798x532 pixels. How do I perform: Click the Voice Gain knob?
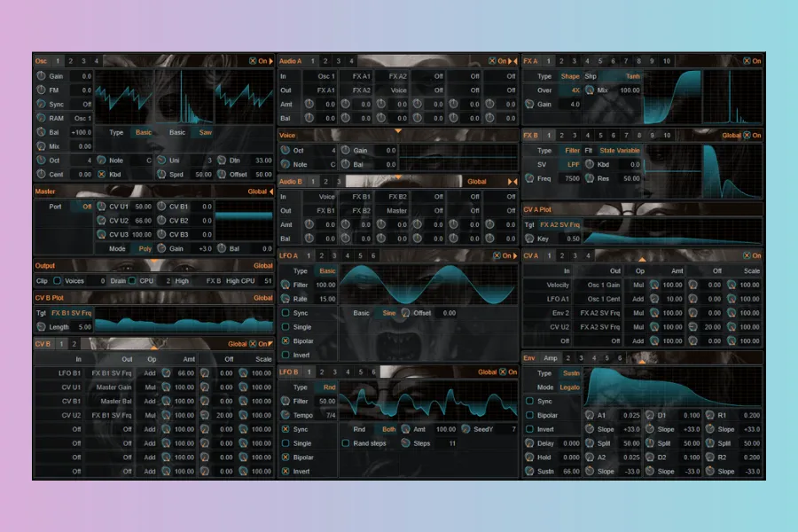click(347, 151)
